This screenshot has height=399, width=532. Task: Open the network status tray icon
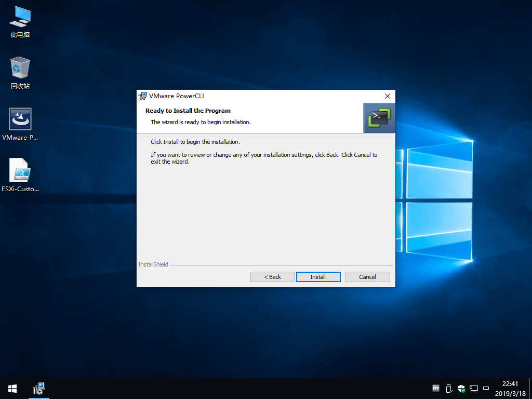[473, 388]
